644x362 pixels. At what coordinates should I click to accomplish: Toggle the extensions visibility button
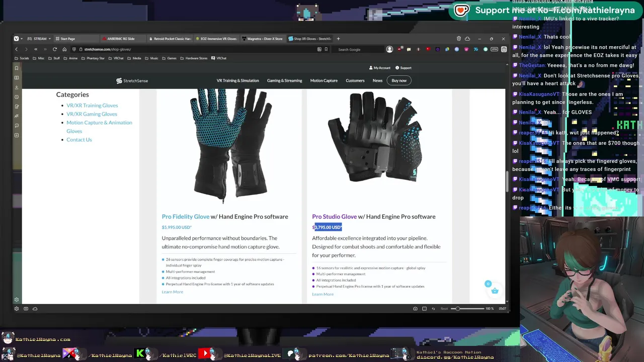click(504, 49)
